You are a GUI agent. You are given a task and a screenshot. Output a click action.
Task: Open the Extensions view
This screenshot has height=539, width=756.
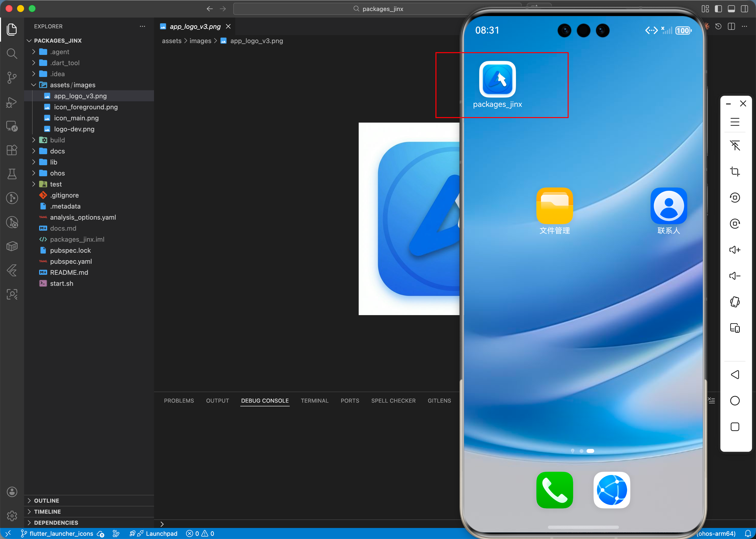pyautogui.click(x=12, y=150)
